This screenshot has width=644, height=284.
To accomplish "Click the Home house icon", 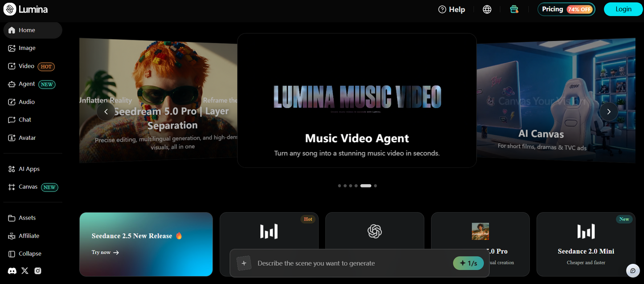I will [12, 30].
